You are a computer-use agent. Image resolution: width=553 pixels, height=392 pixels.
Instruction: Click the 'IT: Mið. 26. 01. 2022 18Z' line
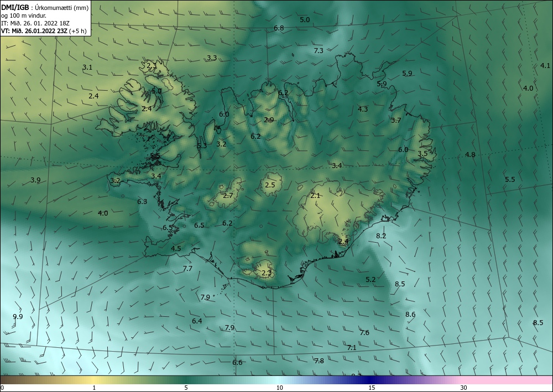coord(35,23)
